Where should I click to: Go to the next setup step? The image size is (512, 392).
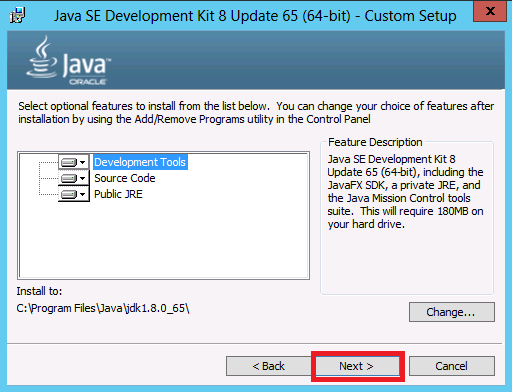358,366
